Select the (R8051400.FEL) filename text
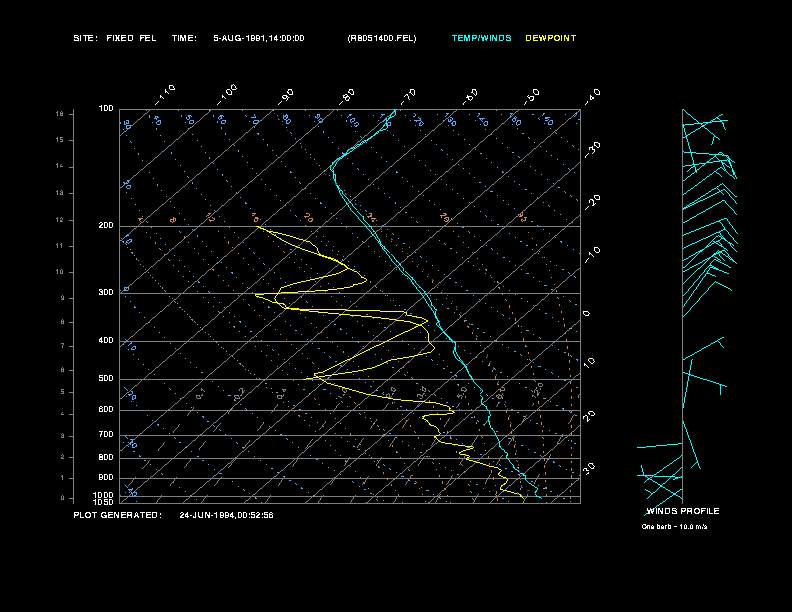The image size is (792, 612). pos(381,38)
